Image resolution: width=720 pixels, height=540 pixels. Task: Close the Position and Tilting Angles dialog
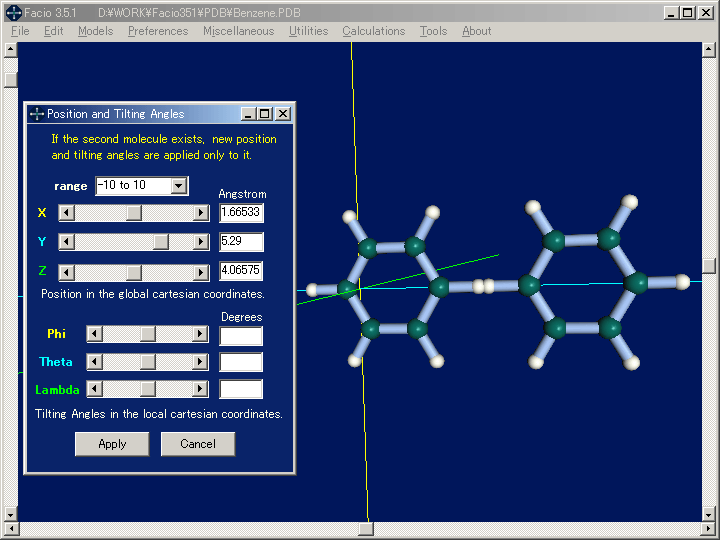pyautogui.click(x=283, y=114)
